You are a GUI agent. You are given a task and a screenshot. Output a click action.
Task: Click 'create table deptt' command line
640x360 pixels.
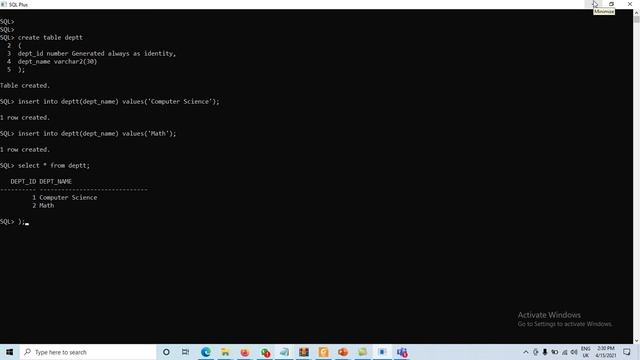[x=41, y=38]
